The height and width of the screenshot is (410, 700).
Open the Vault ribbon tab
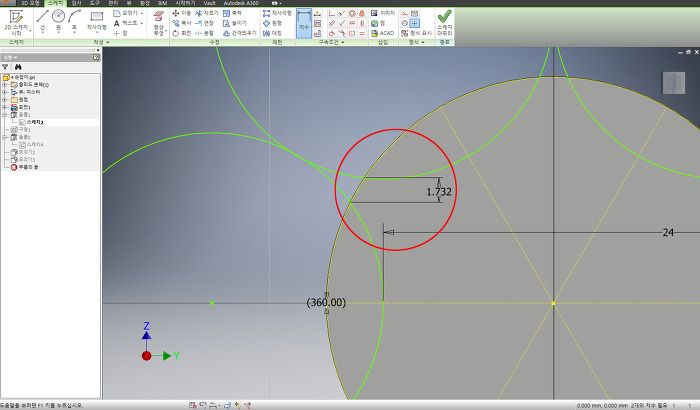tap(209, 3)
